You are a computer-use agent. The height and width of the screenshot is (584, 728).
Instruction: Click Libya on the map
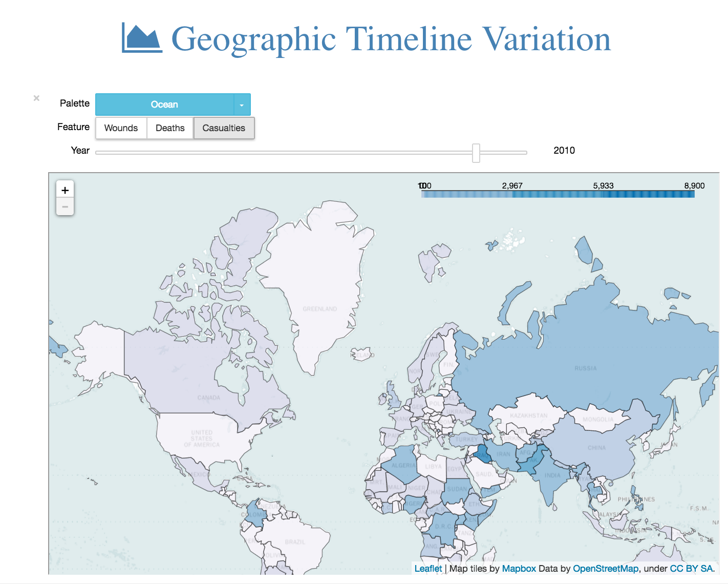(x=433, y=467)
